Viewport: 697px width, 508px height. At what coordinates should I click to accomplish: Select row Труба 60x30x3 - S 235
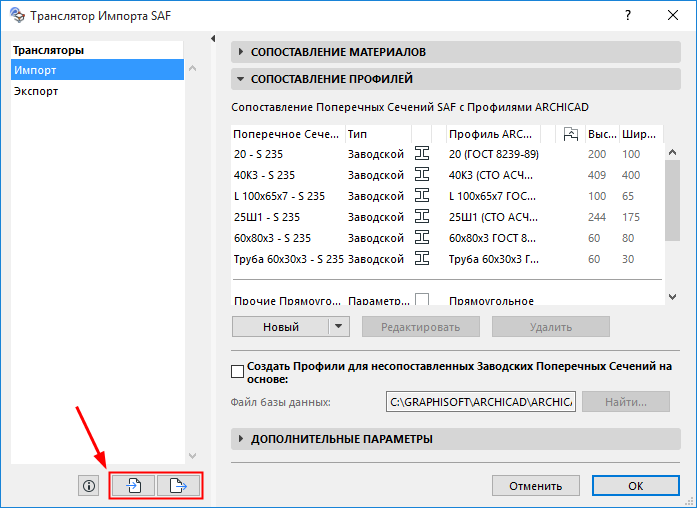(448, 259)
